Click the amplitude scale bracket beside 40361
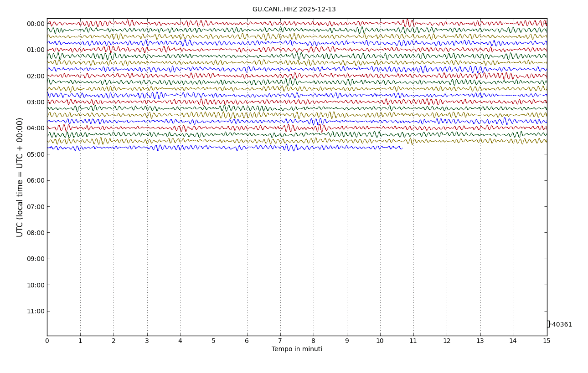This screenshot has height=373, width=588. pos(548,324)
